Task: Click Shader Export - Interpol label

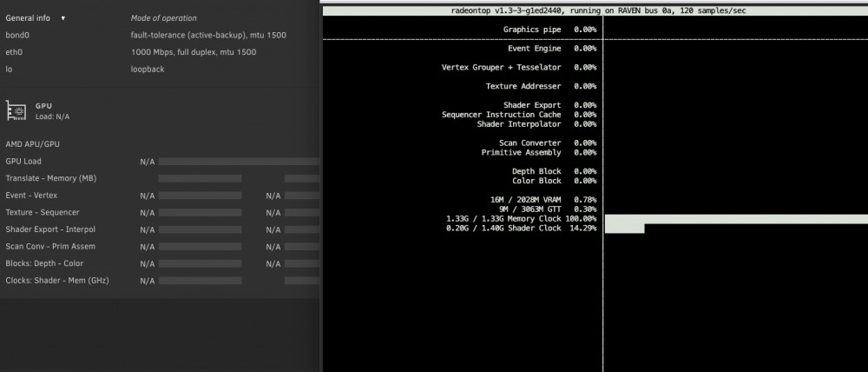Action: click(x=50, y=229)
